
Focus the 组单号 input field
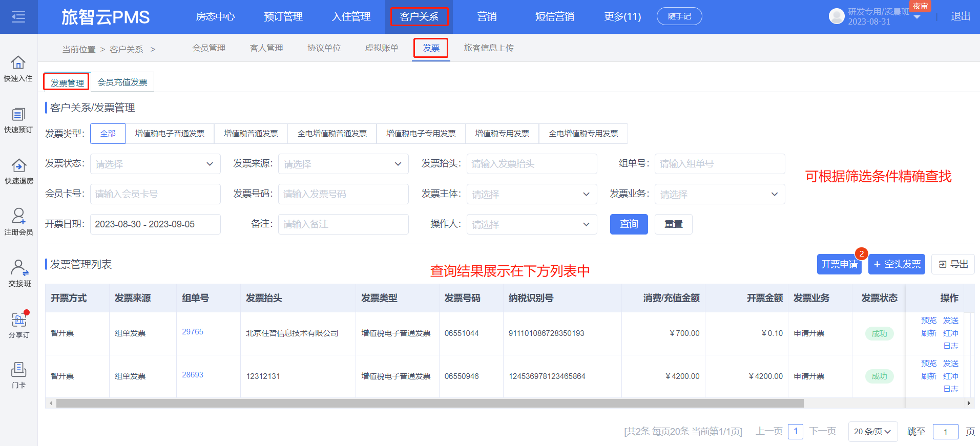(x=720, y=164)
